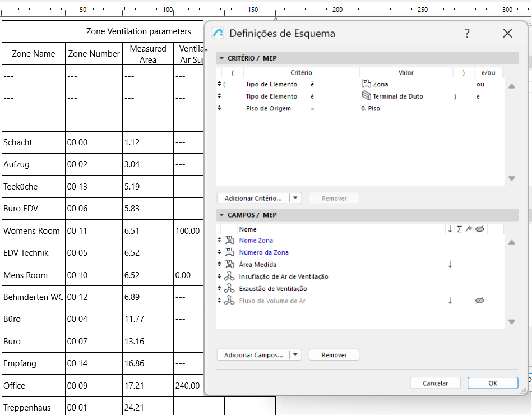532x415 pixels.
Task: Click the Archicad logo in dialog title
Action: [218, 33]
